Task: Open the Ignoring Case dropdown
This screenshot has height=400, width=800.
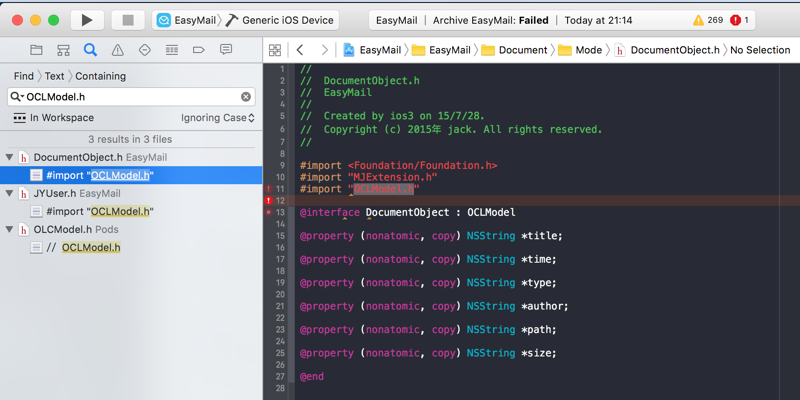Action: pos(218,118)
